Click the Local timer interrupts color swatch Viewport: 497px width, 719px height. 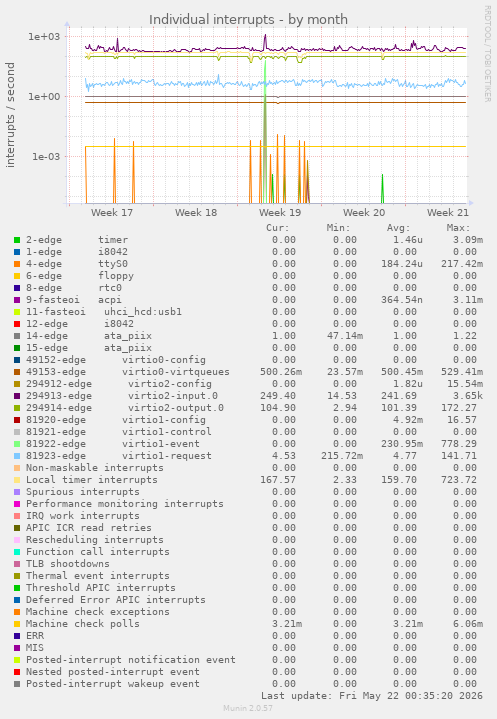(x=17, y=480)
